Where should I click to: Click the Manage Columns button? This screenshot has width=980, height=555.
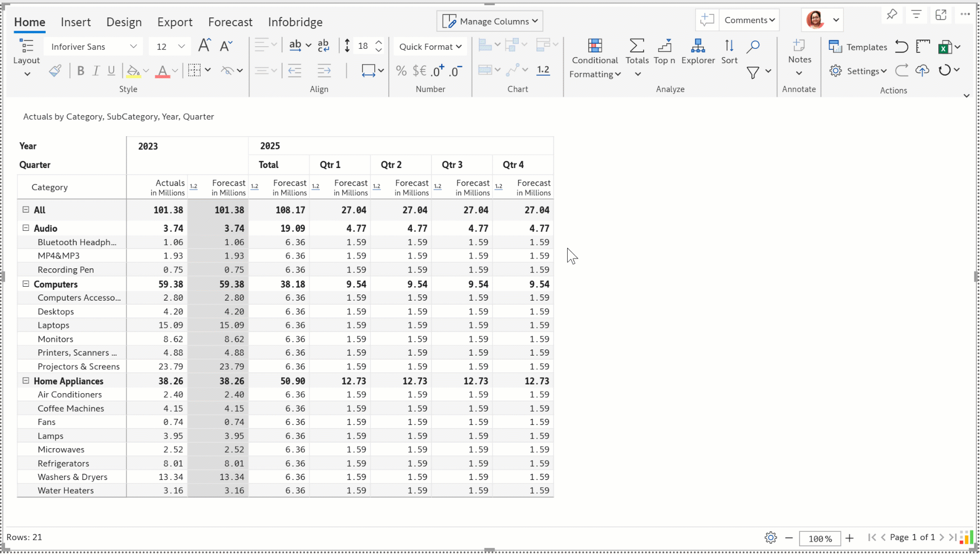coord(490,21)
